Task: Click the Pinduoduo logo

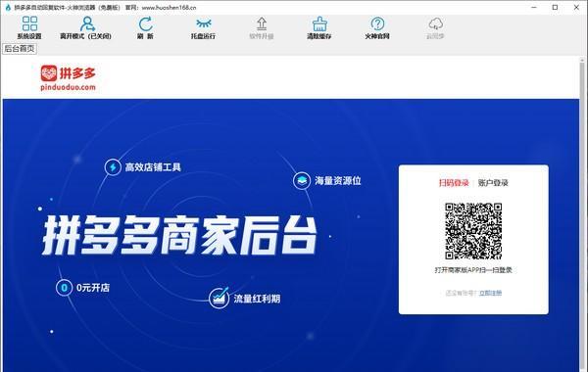Action: 68,78
